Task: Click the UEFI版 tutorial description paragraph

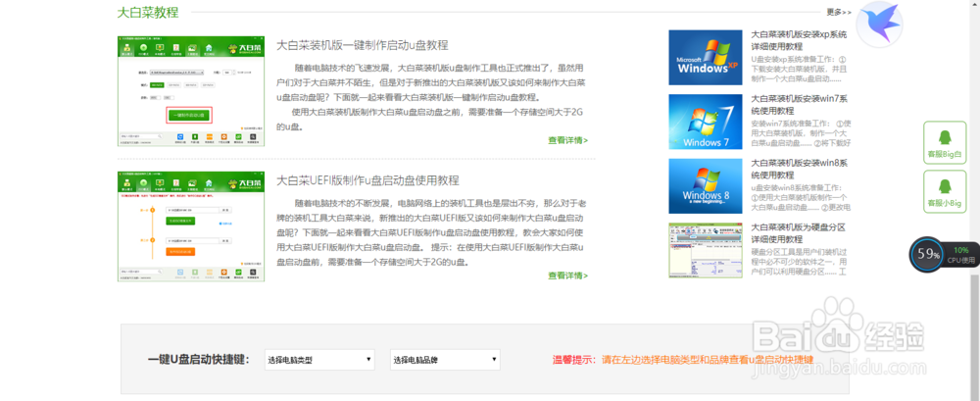Action: coord(432,232)
